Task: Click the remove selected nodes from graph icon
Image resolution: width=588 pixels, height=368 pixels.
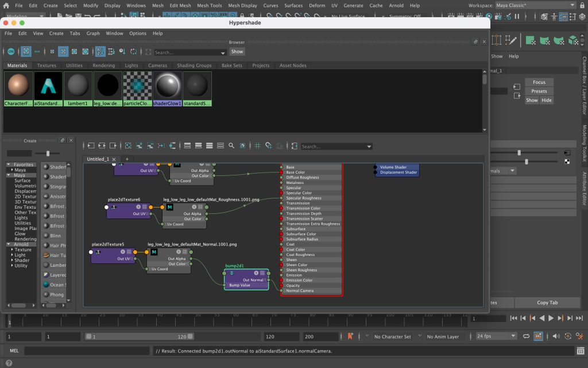Action: (150, 145)
